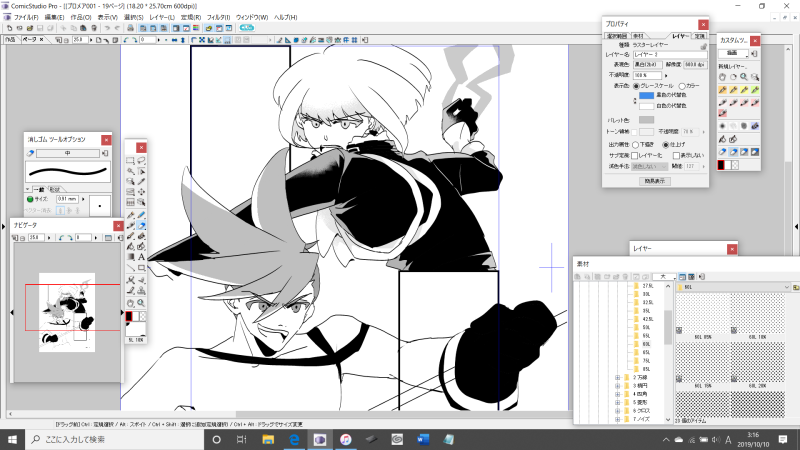Switch to the 定規 tab in Properties
Screen dimensions: 800x450
(700, 36)
